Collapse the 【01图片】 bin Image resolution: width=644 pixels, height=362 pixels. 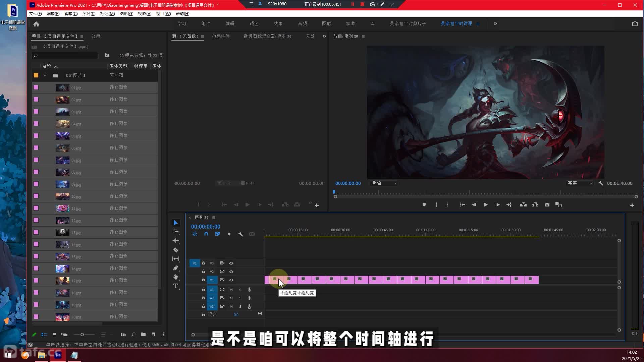point(45,75)
